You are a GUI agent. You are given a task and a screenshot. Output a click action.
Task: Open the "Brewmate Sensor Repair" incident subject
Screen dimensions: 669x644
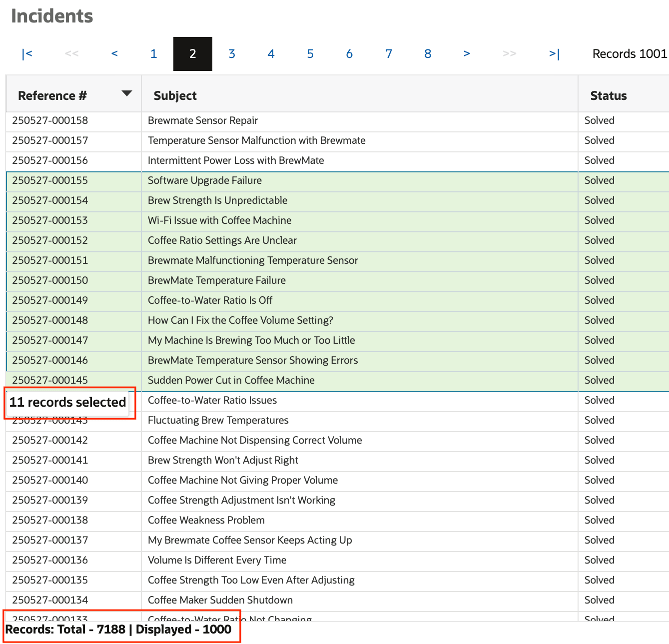pos(203,120)
